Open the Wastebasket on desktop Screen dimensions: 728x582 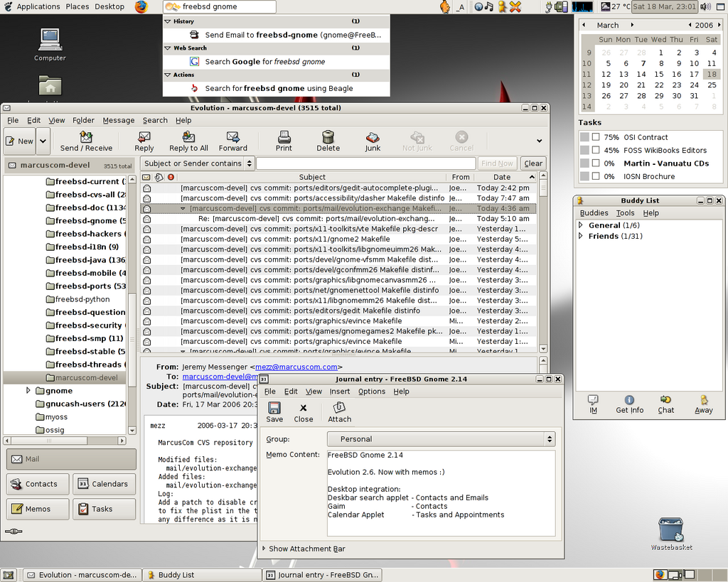click(x=671, y=534)
